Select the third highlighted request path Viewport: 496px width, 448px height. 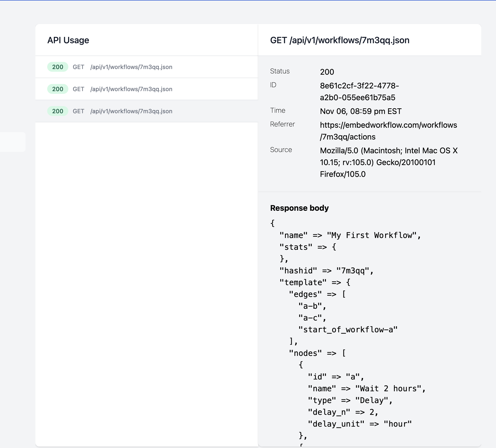pos(131,111)
